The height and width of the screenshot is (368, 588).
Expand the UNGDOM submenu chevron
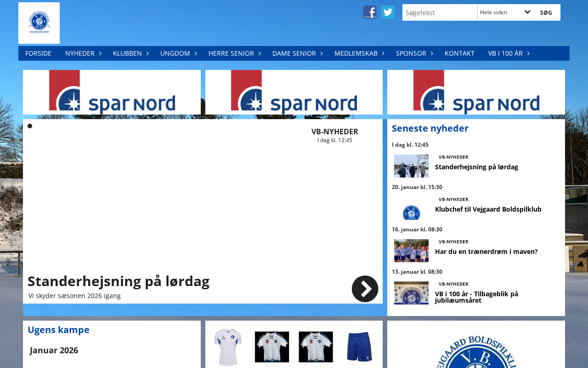tap(196, 53)
